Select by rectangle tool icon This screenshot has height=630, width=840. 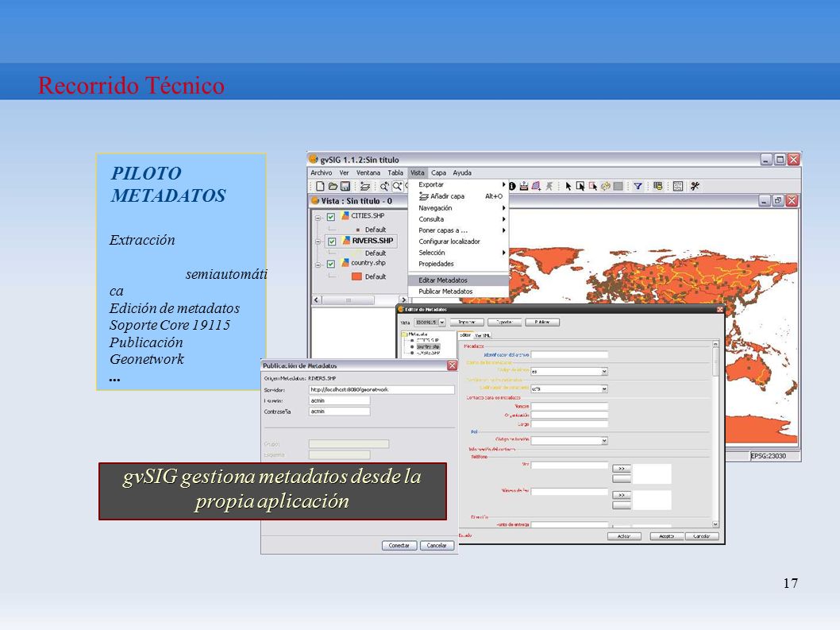tap(580, 186)
